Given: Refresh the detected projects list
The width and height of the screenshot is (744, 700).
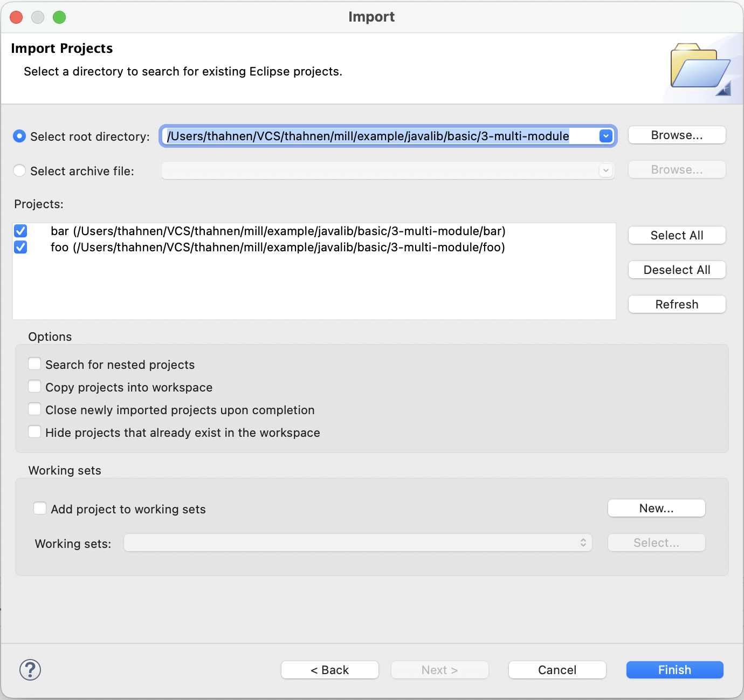Looking at the screenshot, I should (x=677, y=304).
